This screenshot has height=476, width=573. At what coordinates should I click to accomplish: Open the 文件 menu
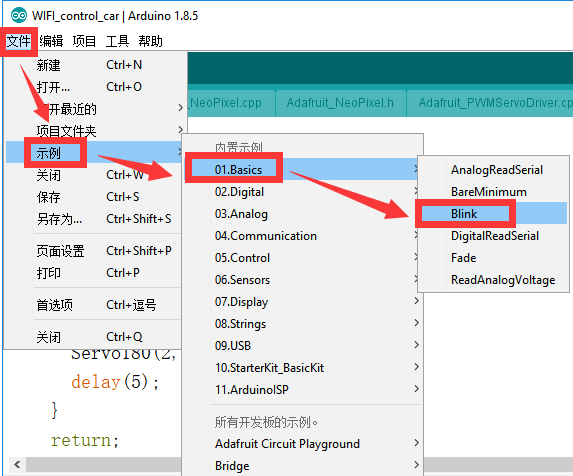[18, 41]
